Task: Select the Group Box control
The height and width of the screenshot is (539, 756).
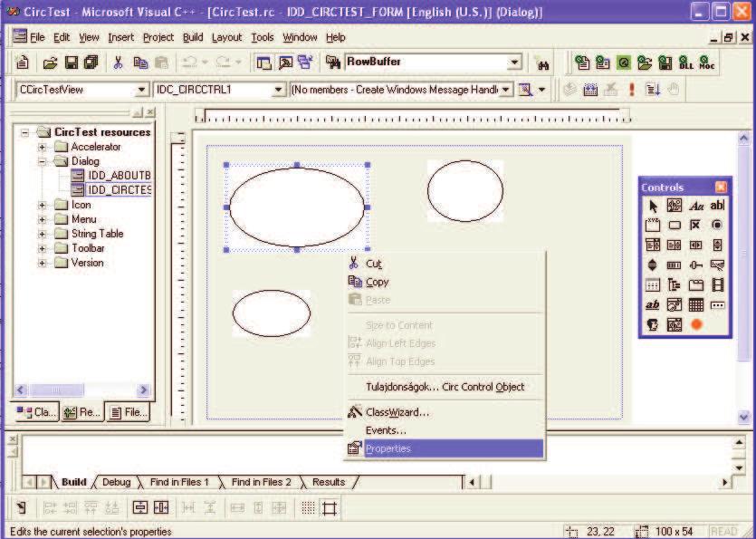Action: coord(653,226)
